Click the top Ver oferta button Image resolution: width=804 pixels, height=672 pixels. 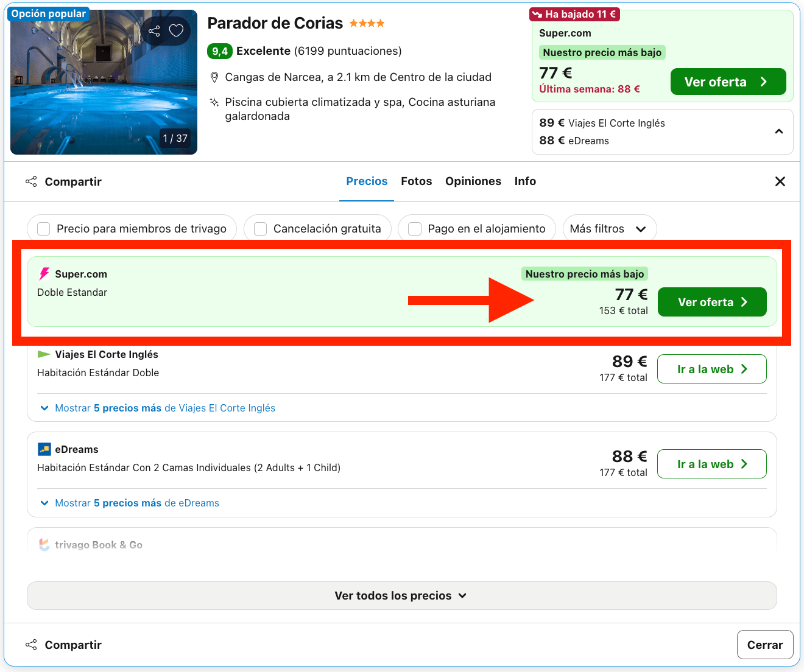point(728,82)
